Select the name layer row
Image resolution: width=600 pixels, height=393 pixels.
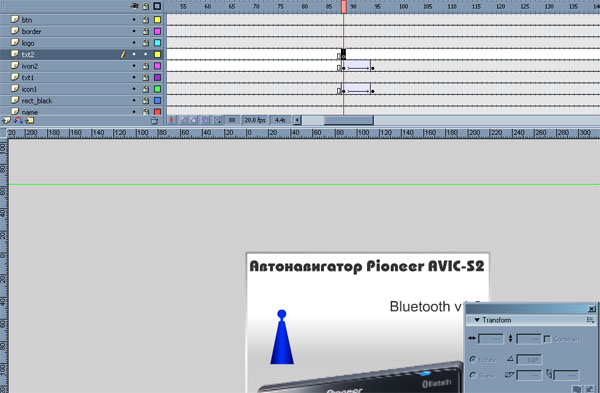click(82, 111)
